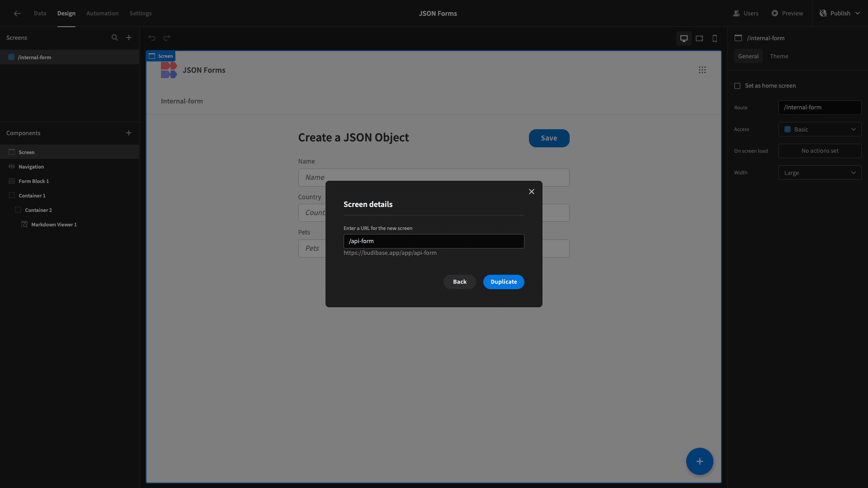Click the Duplicate button
868x488 pixels.
pyautogui.click(x=504, y=282)
